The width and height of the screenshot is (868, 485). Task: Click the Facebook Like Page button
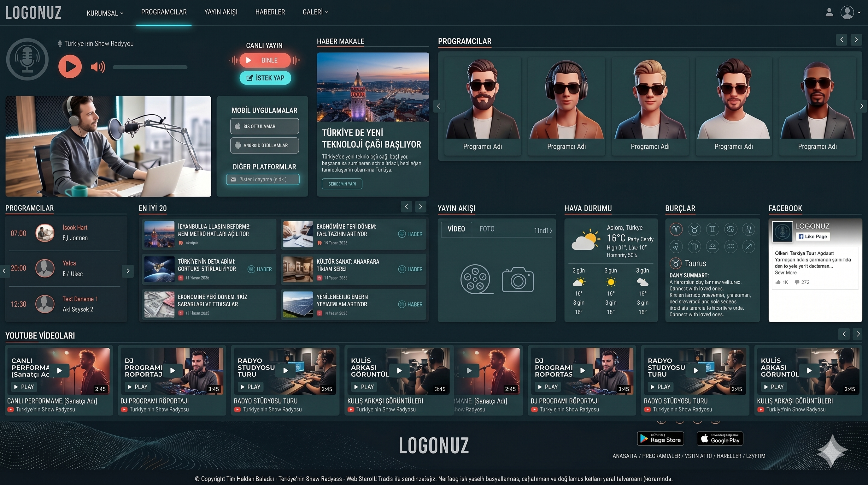click(812, 237)
